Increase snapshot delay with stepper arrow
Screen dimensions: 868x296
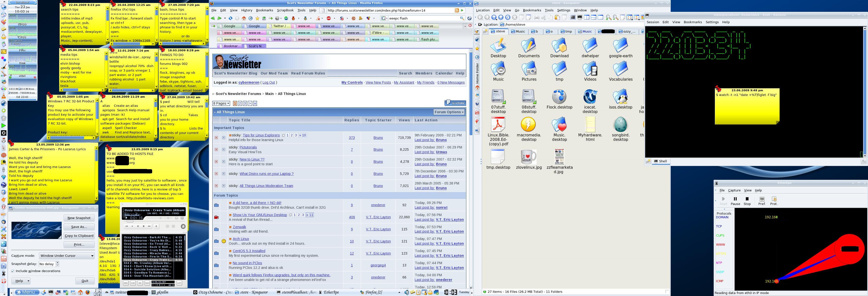click(58, 263)
